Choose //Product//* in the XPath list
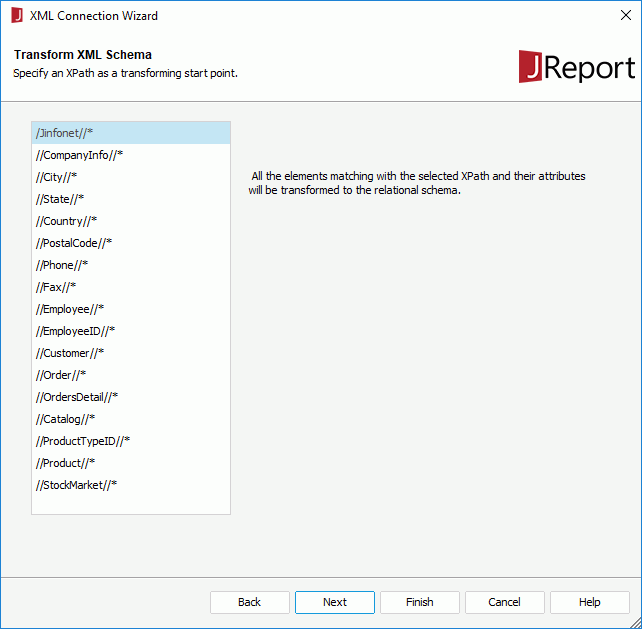Viewport: 642px width, 629px height. coord(131,463)
